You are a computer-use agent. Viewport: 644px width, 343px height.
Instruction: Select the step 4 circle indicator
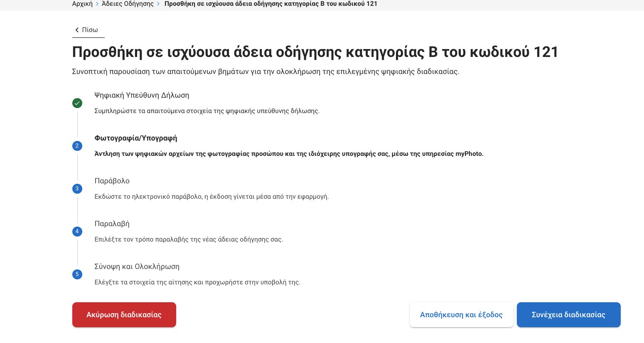click(x=77, y=232)
